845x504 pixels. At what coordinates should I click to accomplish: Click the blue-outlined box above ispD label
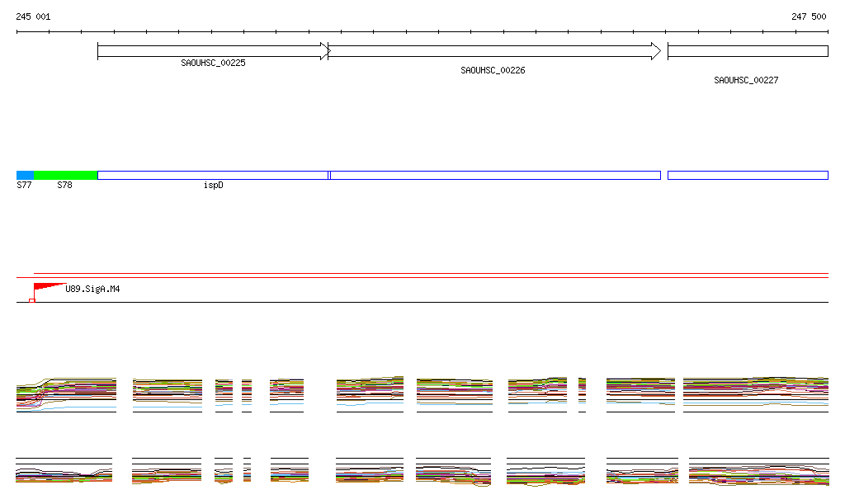213,175
